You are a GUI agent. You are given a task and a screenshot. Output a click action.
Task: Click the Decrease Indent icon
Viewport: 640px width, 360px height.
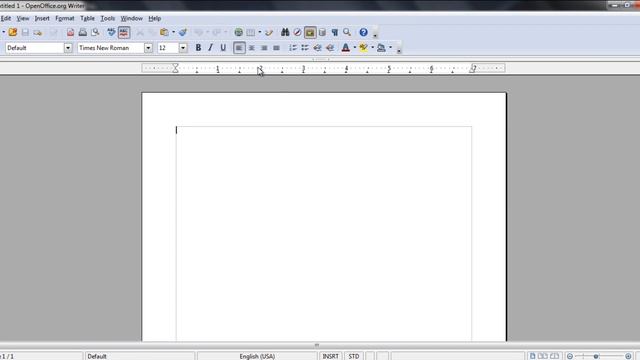point(317,48)
